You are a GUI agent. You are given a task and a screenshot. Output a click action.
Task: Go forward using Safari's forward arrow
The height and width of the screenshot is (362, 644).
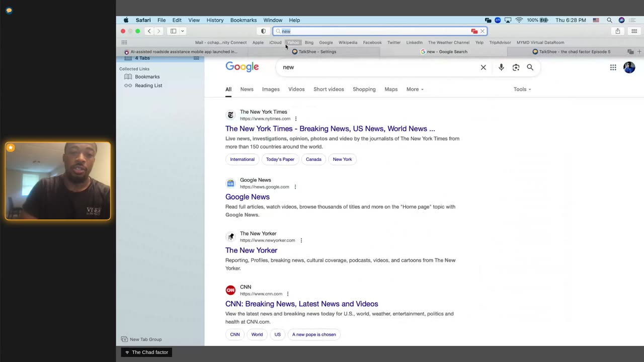point(158,31)
